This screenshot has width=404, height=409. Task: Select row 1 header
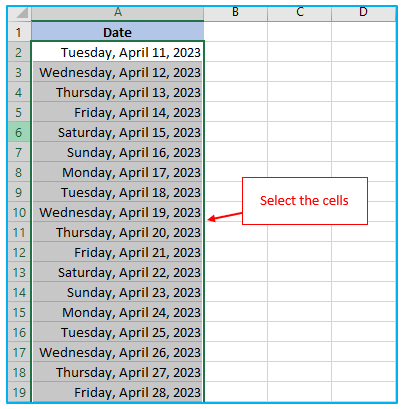tap(19, 32)
